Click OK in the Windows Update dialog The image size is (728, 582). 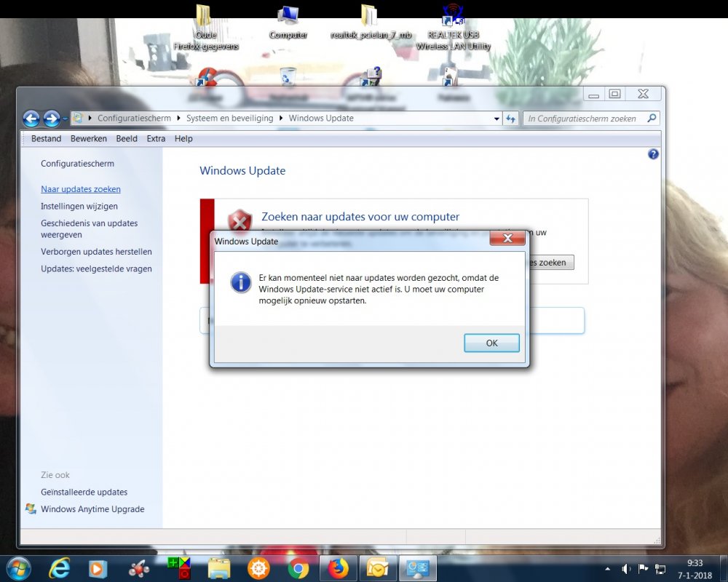pyautogui.click(x=491, y=343)
